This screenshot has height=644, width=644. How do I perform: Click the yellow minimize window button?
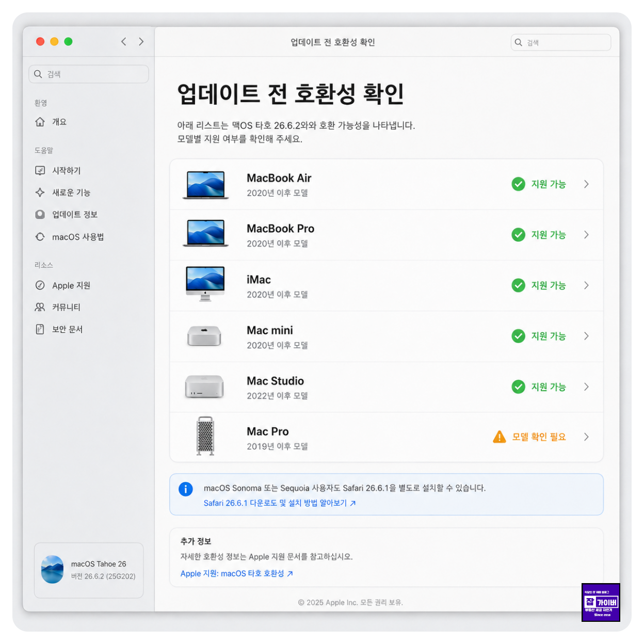pyautogui.click(x=54, y=41)
